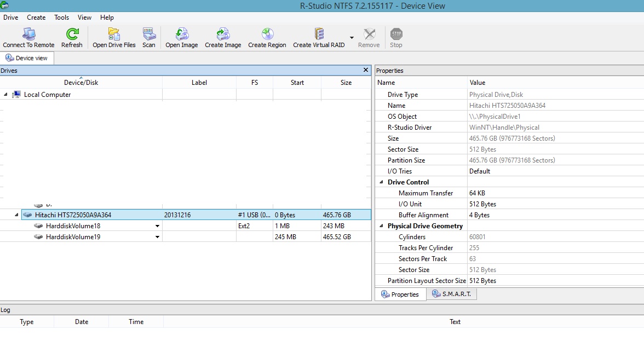Open the Tools menu
Image resolution: width=644 pixels, height=341 pixels.
point(61,17)
